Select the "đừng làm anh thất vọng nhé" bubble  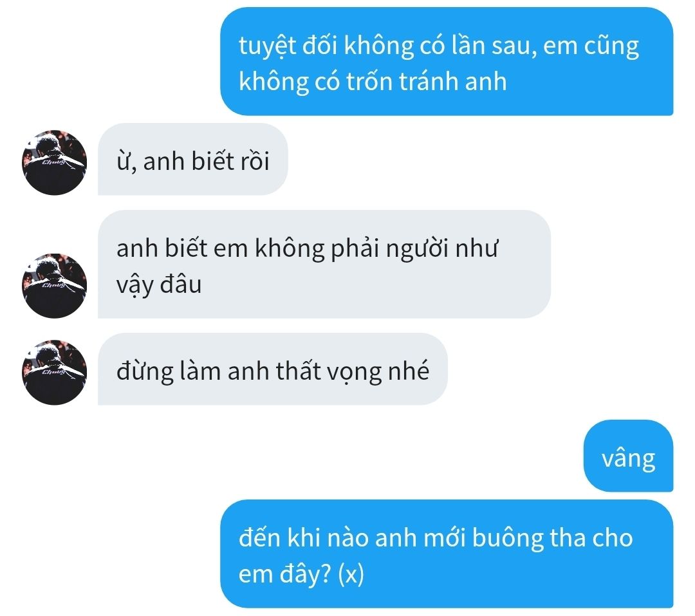[273, 369]
